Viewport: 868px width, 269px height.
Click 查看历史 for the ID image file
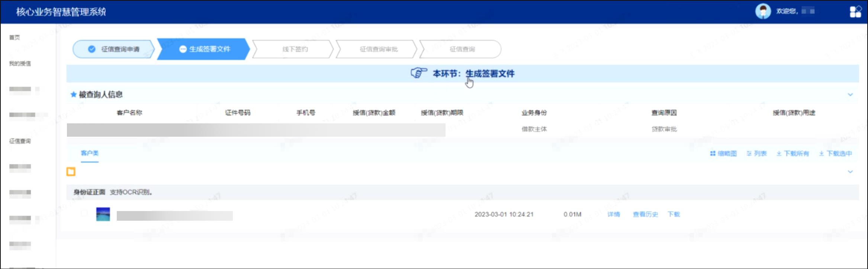(x=645, y=214)
